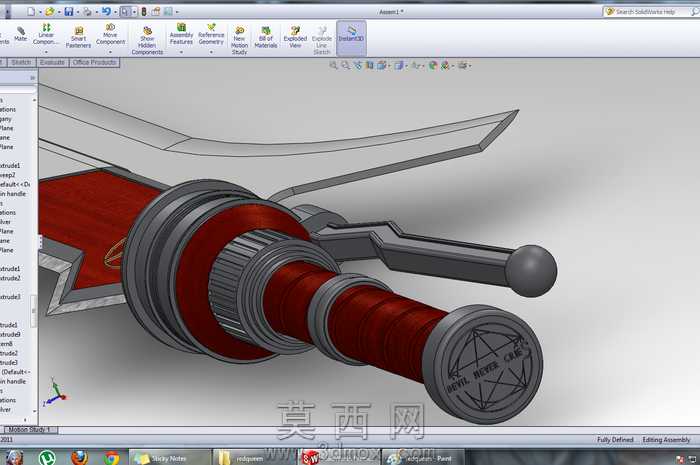The height and width of the screenshot is (465, 700).
Task: Click Previous View icon in view toolbar
Action: pos(358,66)
